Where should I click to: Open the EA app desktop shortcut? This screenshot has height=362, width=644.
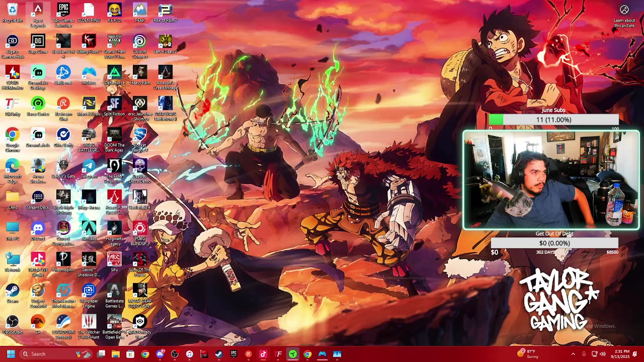38,325
